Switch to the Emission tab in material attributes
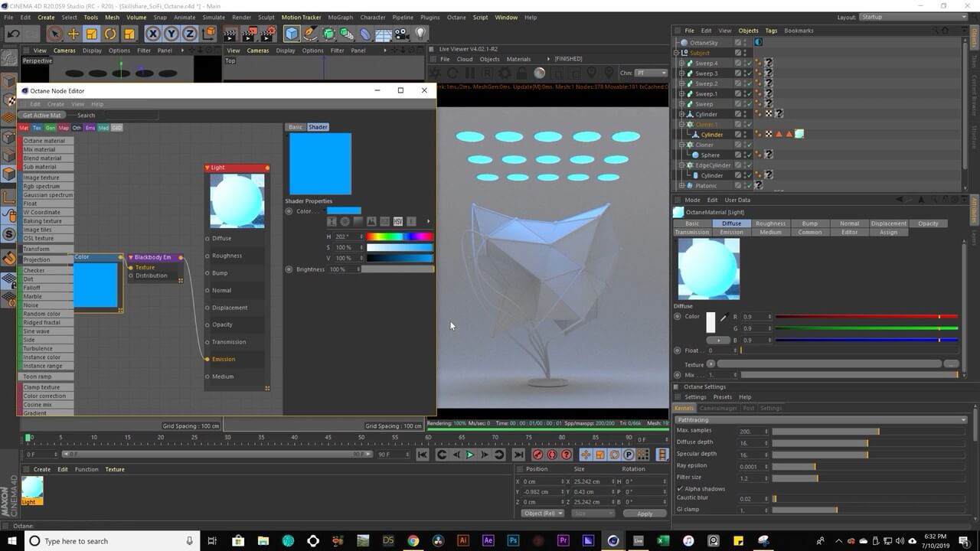 coord(731,232)
